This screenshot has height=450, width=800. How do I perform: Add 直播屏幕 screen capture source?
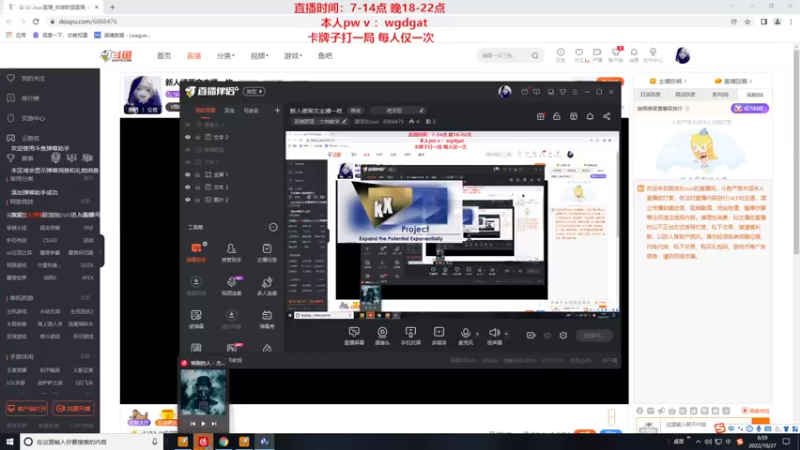click(x=354, y=336)
